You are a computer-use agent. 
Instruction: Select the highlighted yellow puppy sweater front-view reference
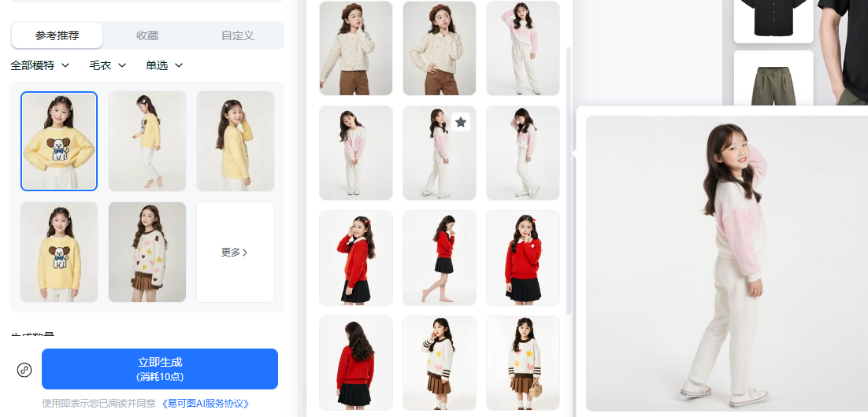coord(59,141)
